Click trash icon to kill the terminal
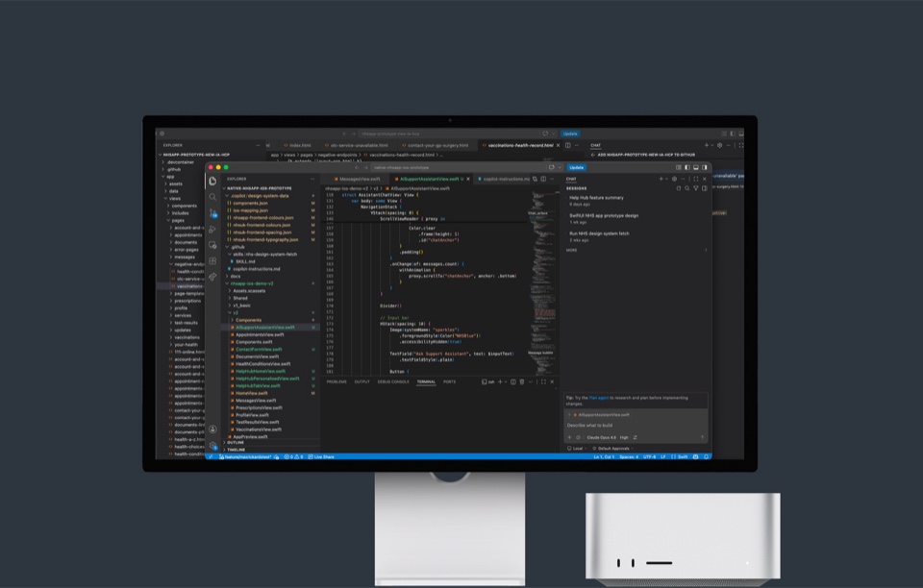The image size is (923, 588). coord(521,381)
